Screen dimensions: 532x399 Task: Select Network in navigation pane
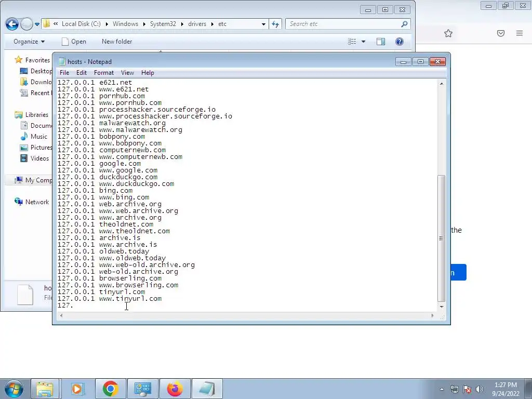(x=32, y=202)
